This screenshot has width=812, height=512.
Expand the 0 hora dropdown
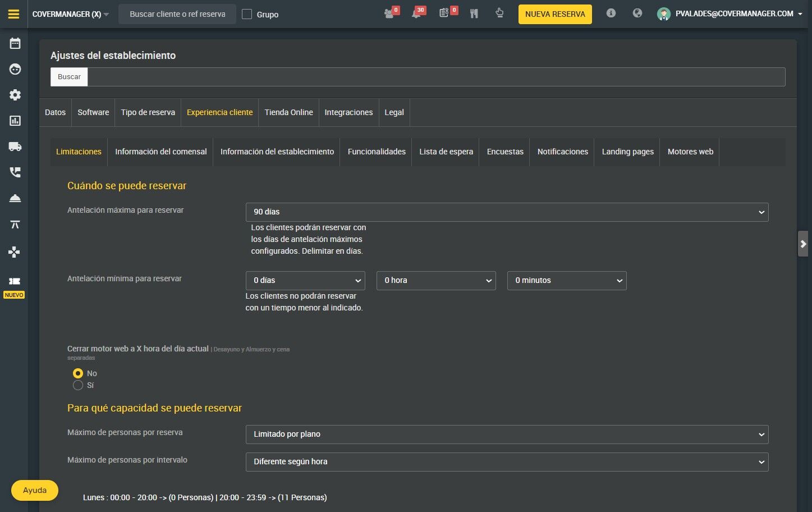click(436, 281)
